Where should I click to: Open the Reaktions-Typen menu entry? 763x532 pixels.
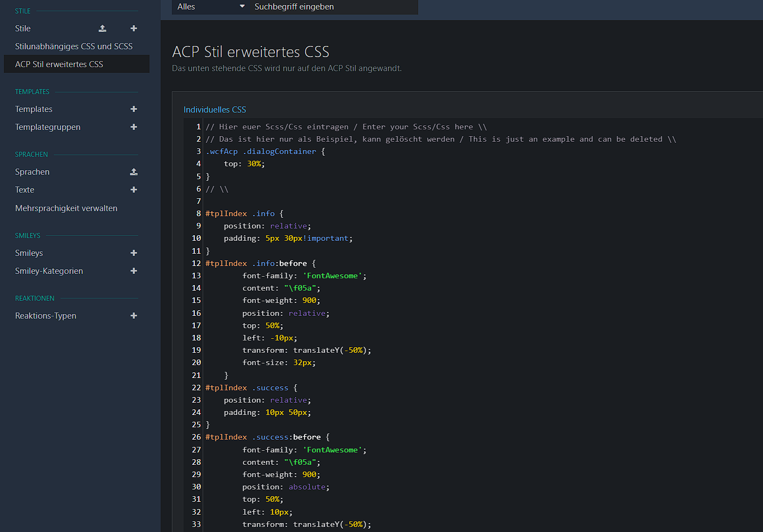pos(45,316)
